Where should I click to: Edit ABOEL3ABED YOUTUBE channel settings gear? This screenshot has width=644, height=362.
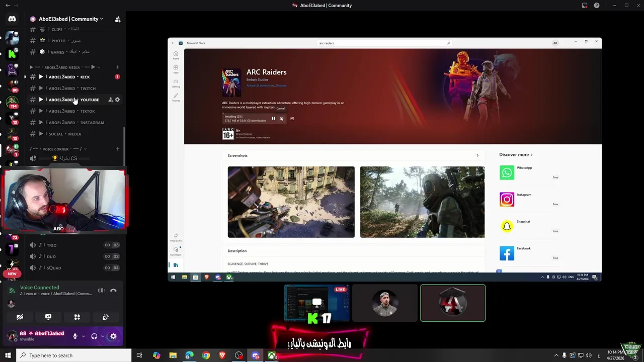[x=118, y=100]
